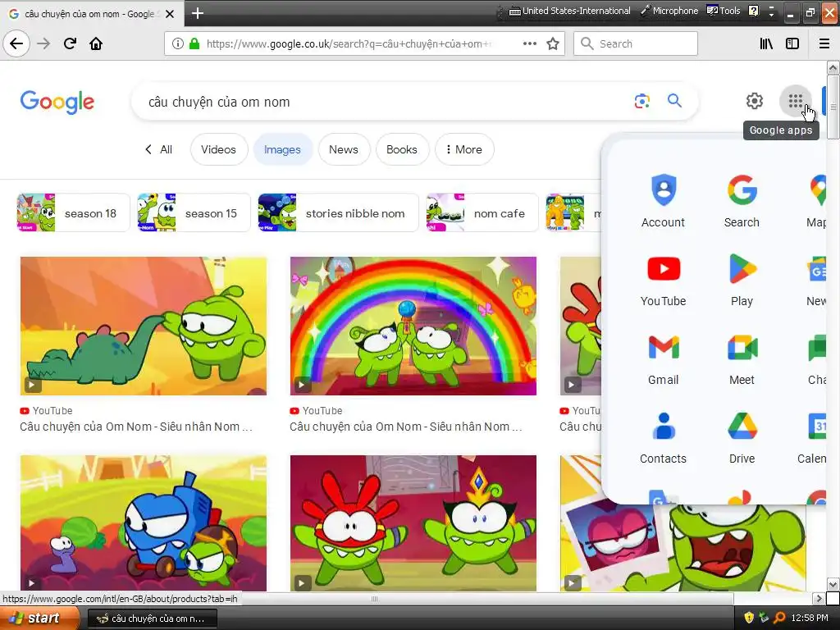Click horizontal scrollbar right arrow
The image size is (840, 630).
coord(819,598)
